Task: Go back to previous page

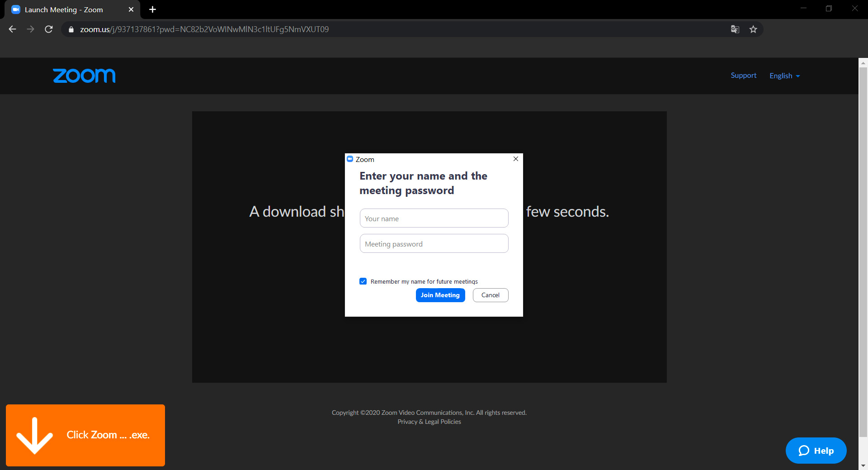Action: (x=12, y=29)
